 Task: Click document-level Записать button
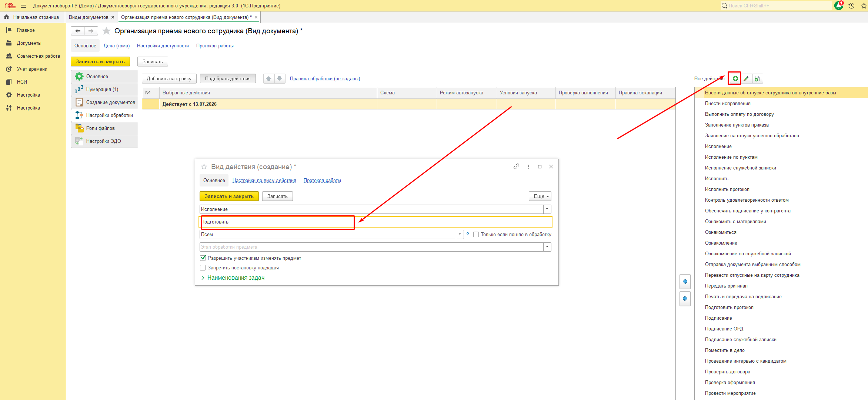(x=153, y=61)
